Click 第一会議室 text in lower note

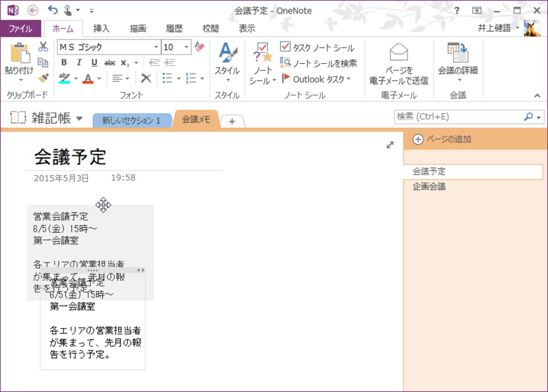(x=72, y=307)
